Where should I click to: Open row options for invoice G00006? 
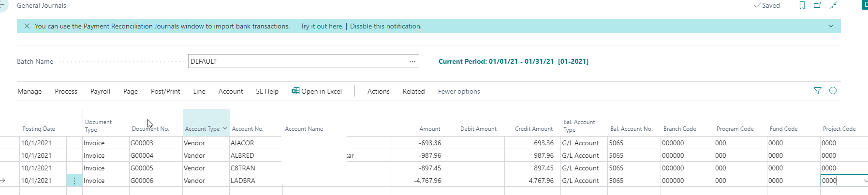pyautogui.click(x=74, y=181)
